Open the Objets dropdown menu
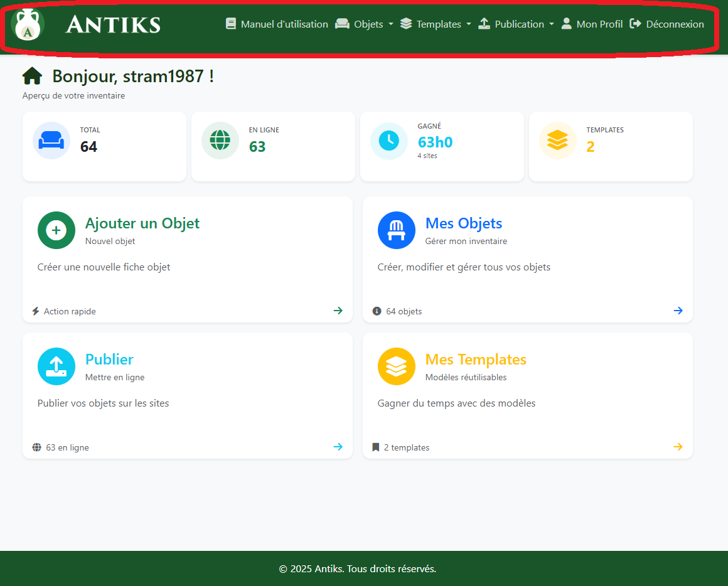Viewport: 728px width, 586px height. (364, 24)
